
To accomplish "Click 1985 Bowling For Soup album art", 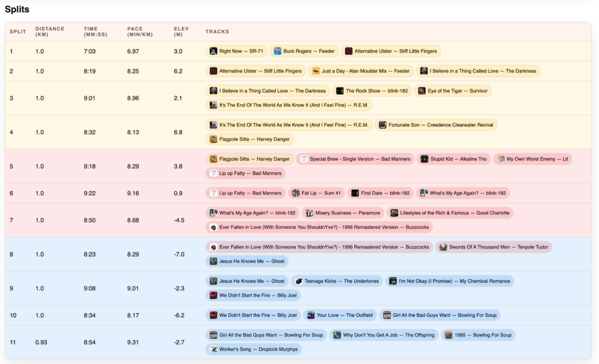I will click(449, 335).
